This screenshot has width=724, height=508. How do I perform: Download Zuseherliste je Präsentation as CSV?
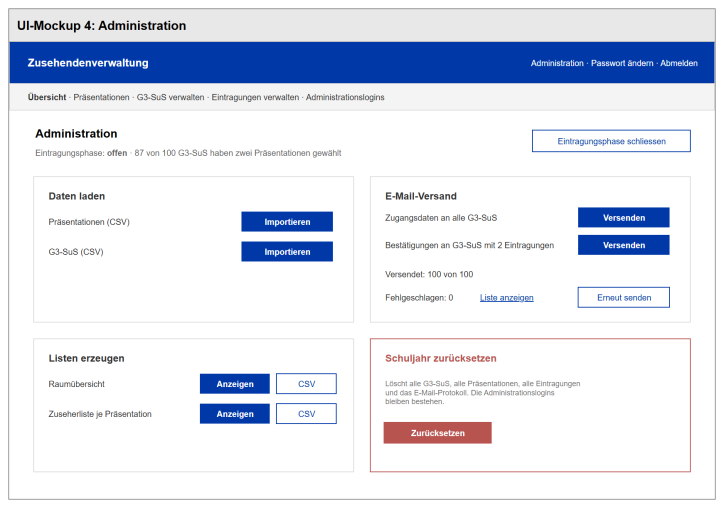306,414
